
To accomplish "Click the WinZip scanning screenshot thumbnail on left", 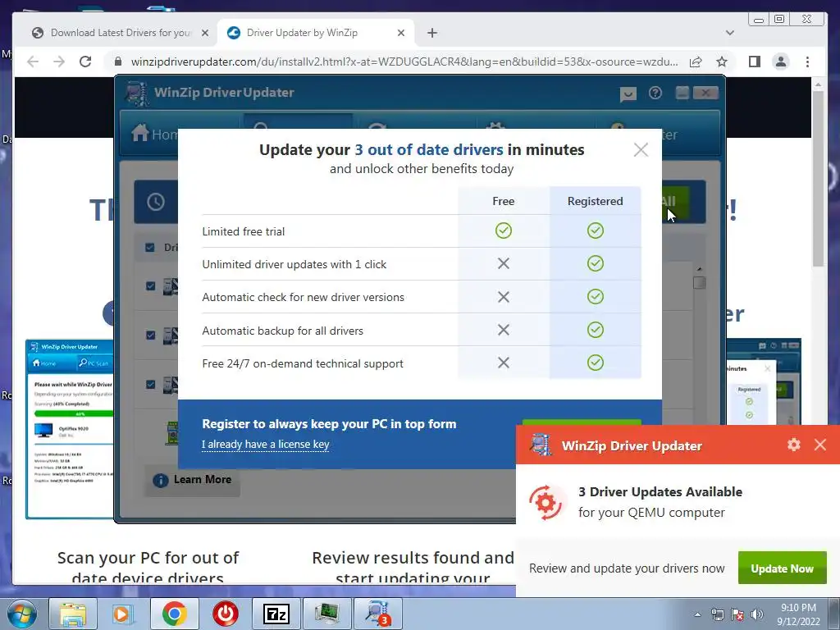I will click(x=71, y=429).
